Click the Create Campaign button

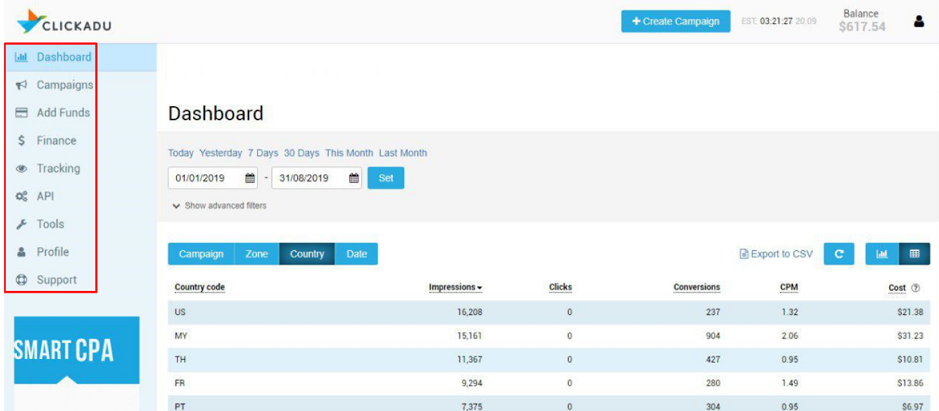[x=676, y=22]
